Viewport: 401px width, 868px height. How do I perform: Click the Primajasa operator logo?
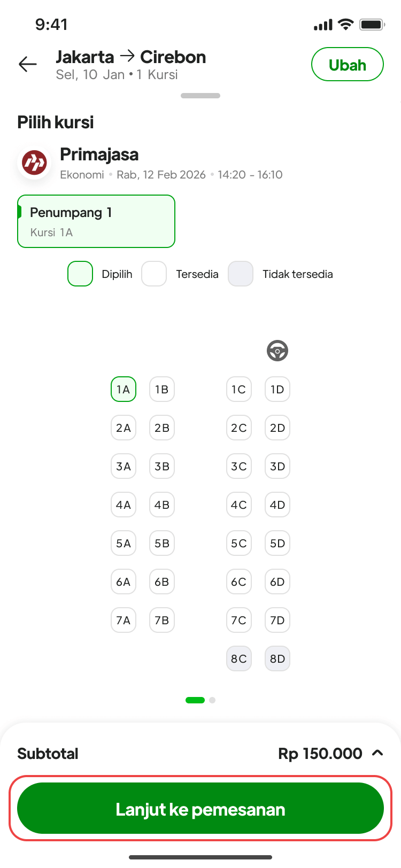tap(34, 163)
